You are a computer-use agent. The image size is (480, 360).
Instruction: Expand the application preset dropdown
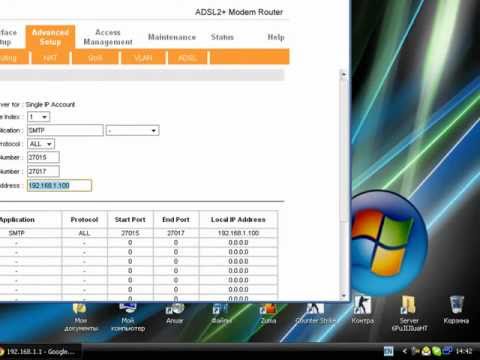[x=132, y=130]
